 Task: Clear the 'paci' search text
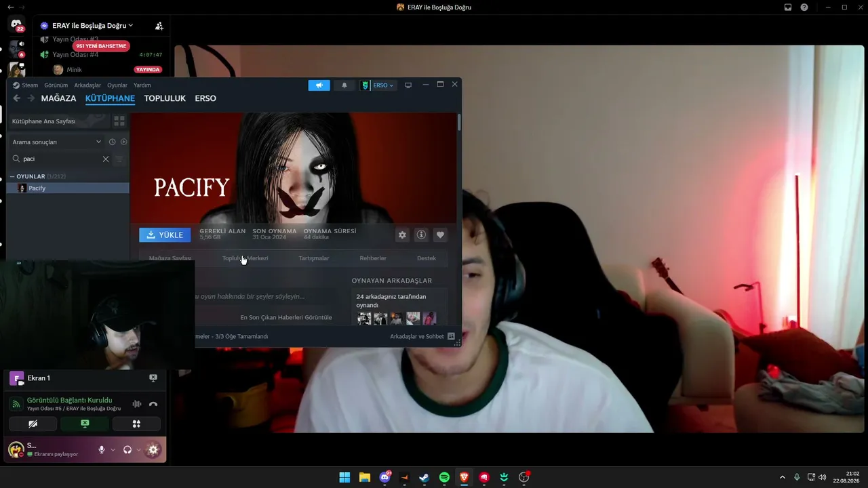106,159
